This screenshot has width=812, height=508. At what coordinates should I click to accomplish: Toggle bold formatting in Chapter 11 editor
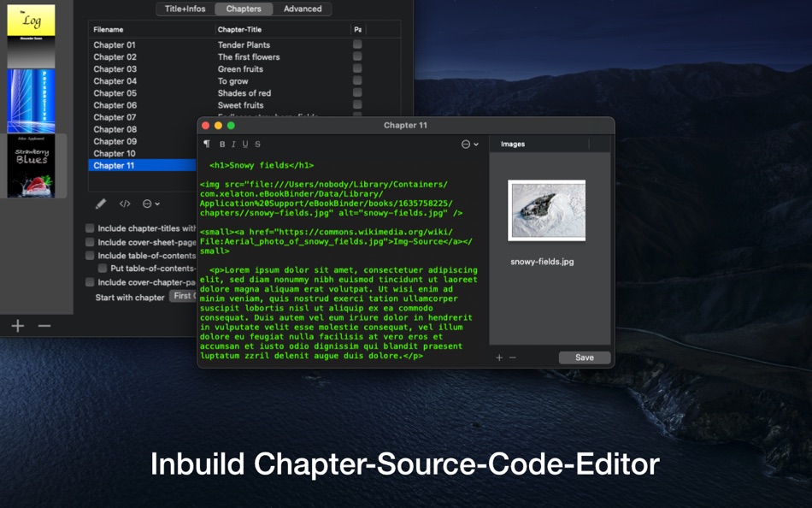pyautogui.click(x=222, y=145)
